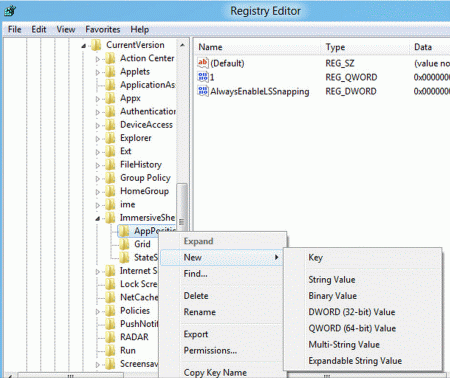450x378 pixels.
Task: Select the (Default) value name
Action: point(227,63)
